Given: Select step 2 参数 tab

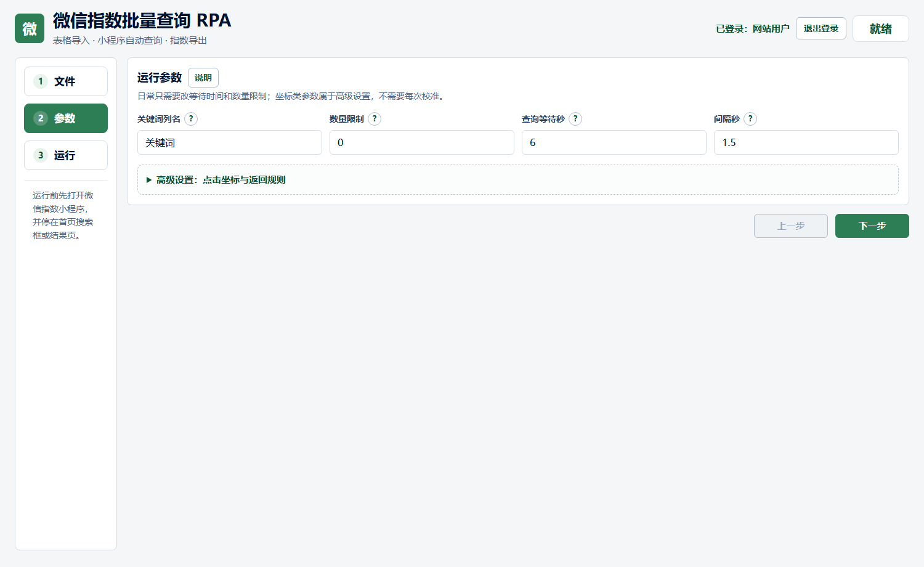Looking at the screenshot, I should pos(66,118).
